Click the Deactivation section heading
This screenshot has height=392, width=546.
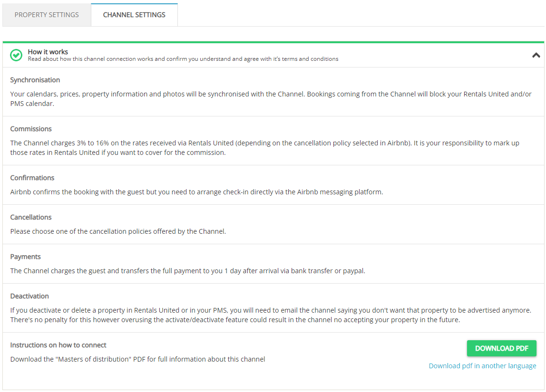coord(29,296)
